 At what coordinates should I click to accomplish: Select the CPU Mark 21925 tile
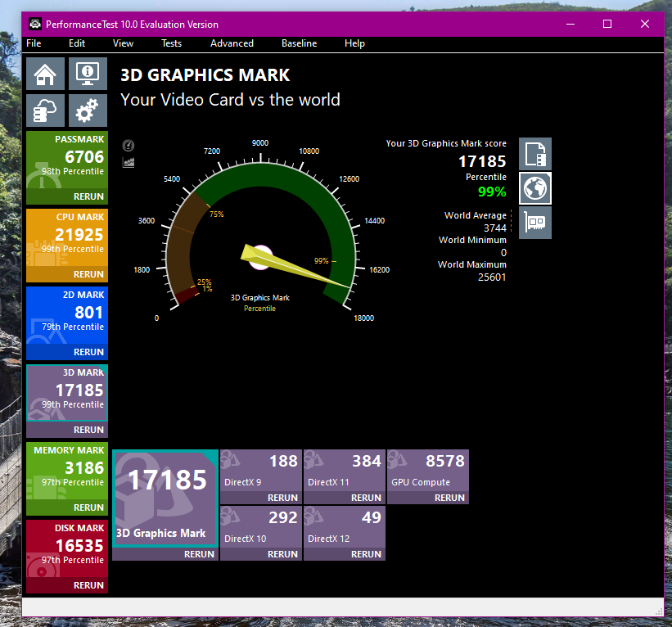tap(67, 237)
